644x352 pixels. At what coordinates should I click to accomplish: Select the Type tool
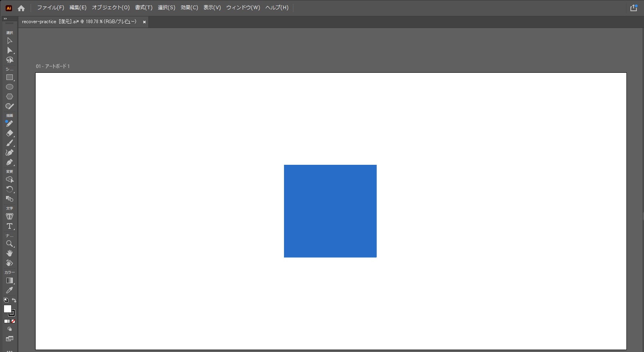pos(10,226)
